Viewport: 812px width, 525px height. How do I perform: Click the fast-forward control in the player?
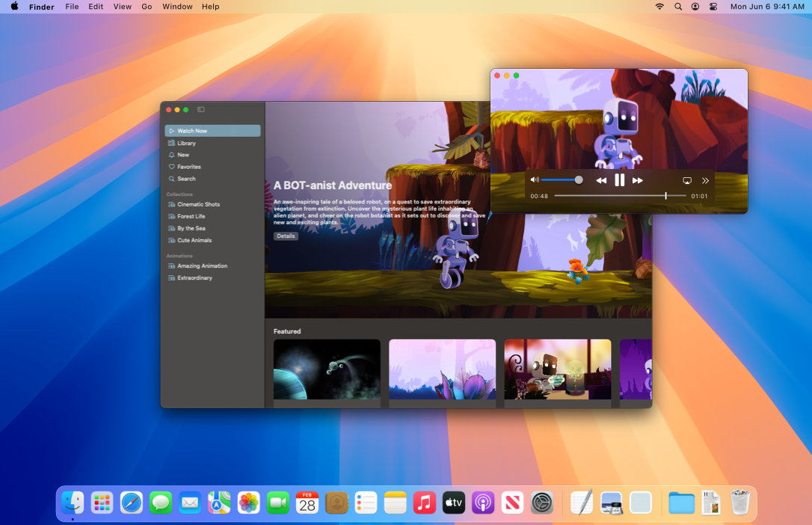click(638, 179)
